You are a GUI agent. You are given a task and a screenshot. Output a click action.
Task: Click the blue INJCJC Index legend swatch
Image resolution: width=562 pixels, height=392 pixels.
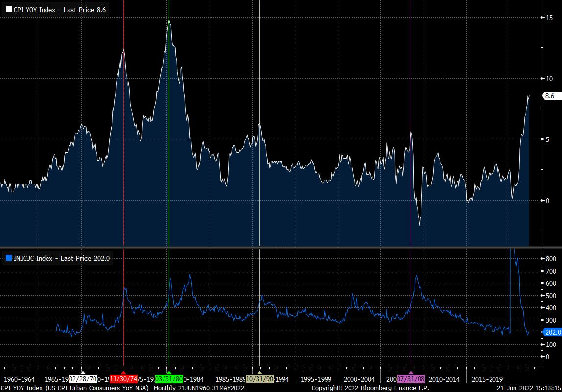[9, 258]
